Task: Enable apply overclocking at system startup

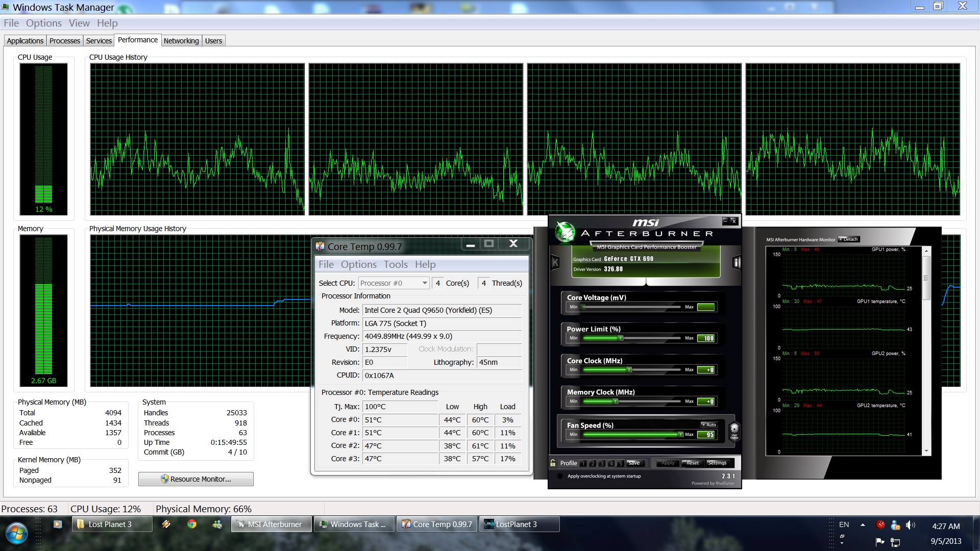Action: click(560, 476)
